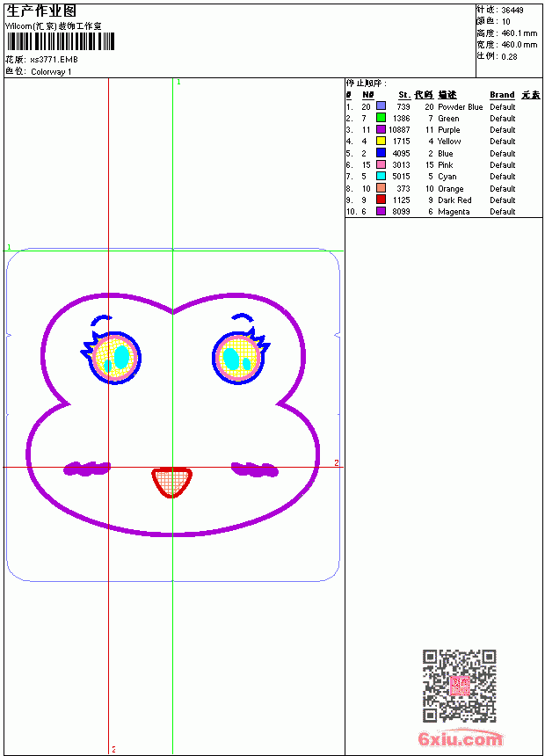Select the Blue swatch in row 5
The width and height of the screenshot is (545, 756).
point(381,153)
